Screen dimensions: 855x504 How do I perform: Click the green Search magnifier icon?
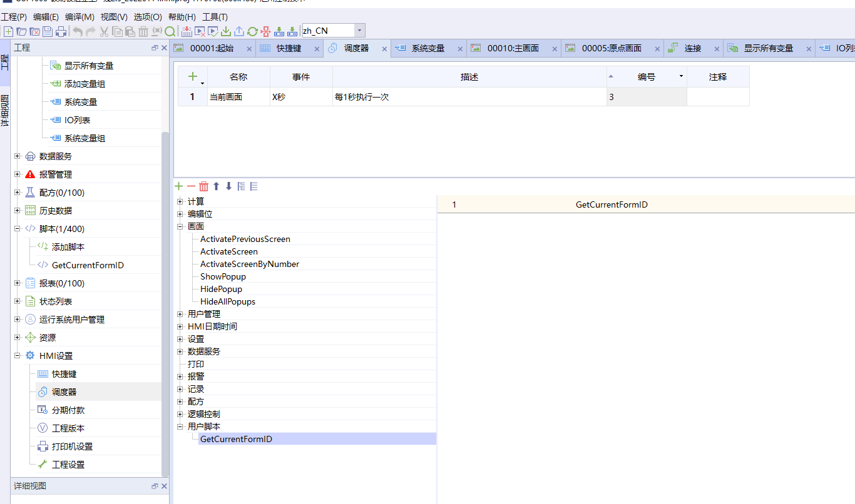[170, 31]
